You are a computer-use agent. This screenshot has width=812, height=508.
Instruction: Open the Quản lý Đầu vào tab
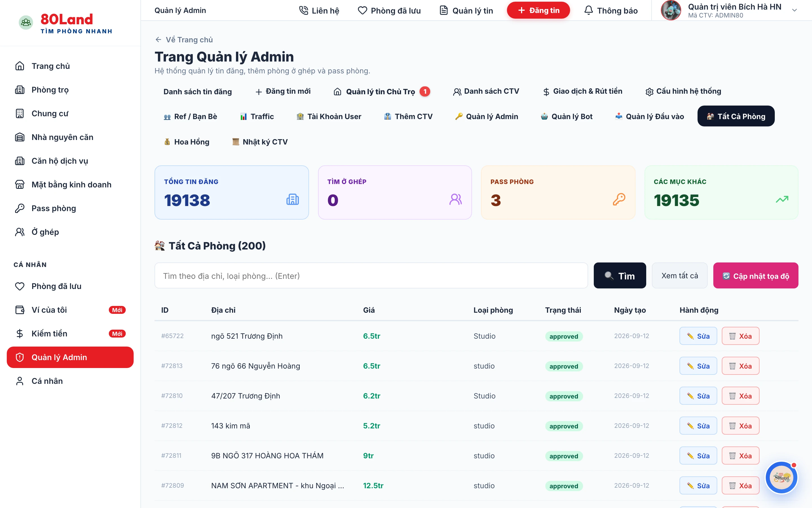pyautogui.click(x=649, y=116)
